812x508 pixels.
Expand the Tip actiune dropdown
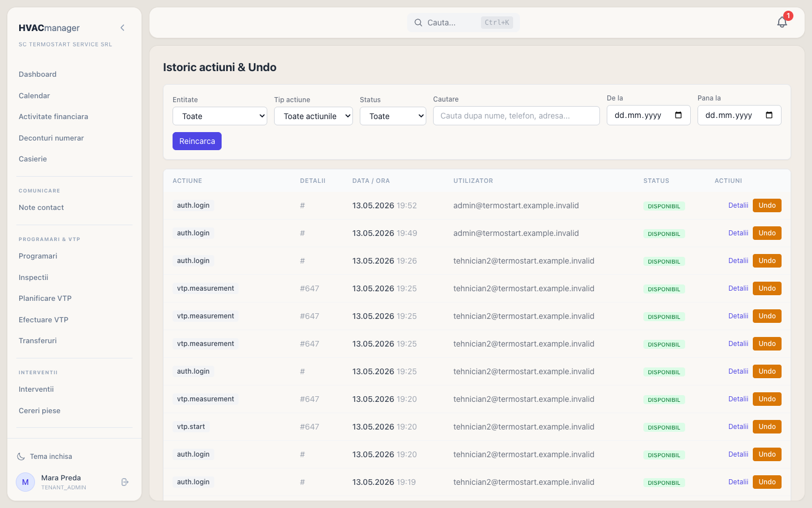click(x=314, y=116)
